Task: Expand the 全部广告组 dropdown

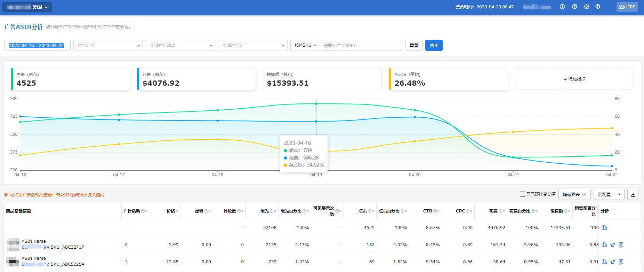Action: point(253,45)
